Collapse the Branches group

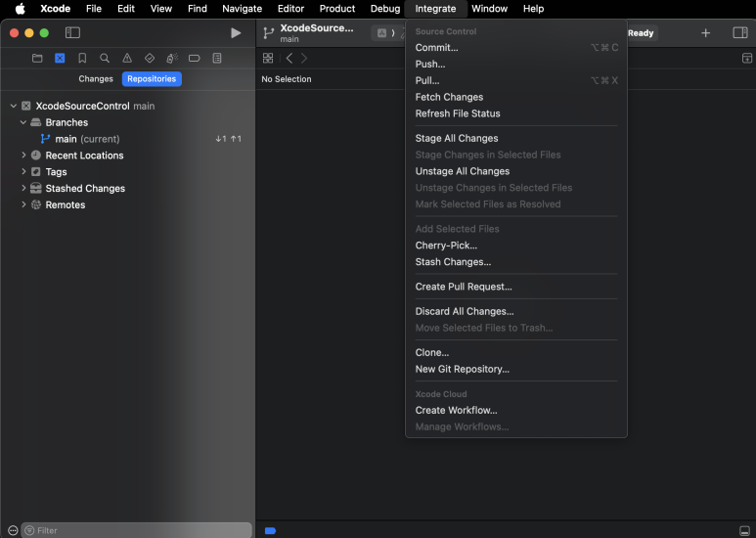point(23,122)
